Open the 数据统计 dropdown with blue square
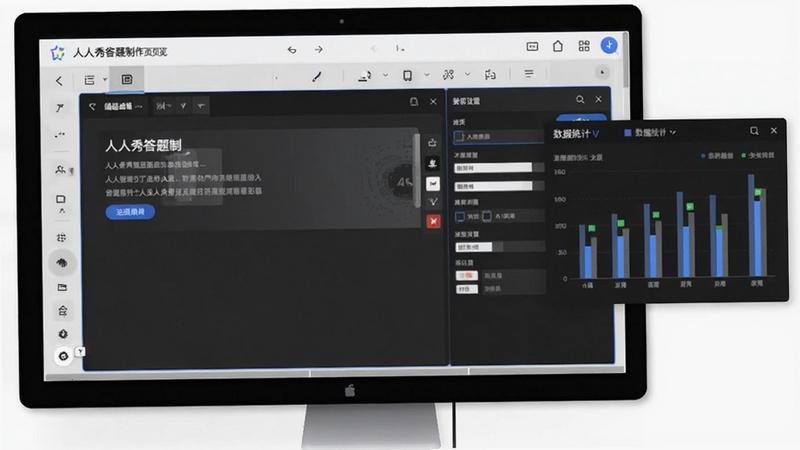This screenshot has width=800, height=450. (650, 133)
